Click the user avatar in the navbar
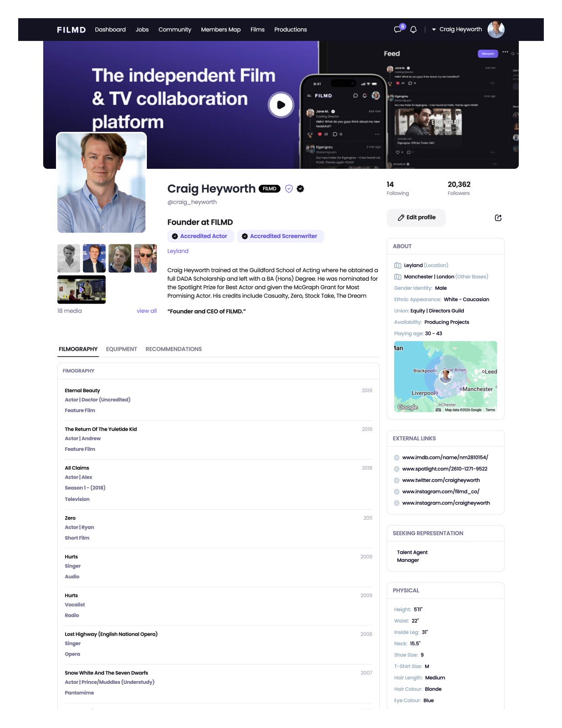The width and height of the screenshot is (562, 728). click(496, 30)
